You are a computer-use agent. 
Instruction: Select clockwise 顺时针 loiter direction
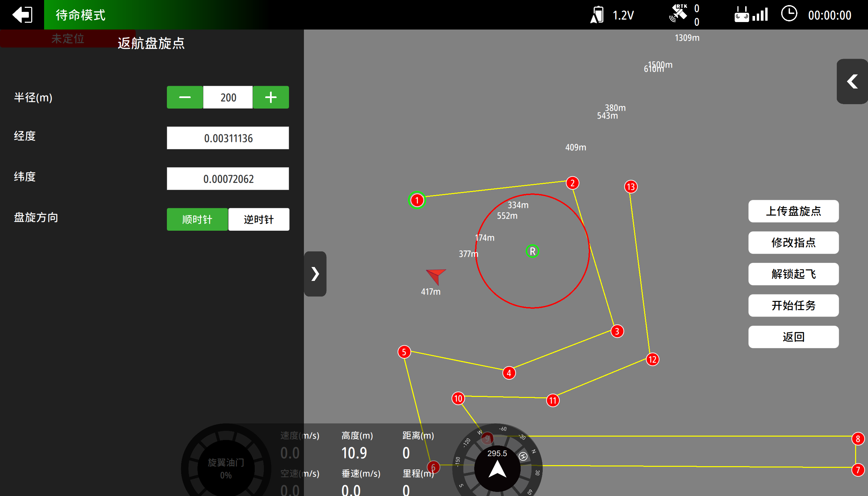point(197,220)
